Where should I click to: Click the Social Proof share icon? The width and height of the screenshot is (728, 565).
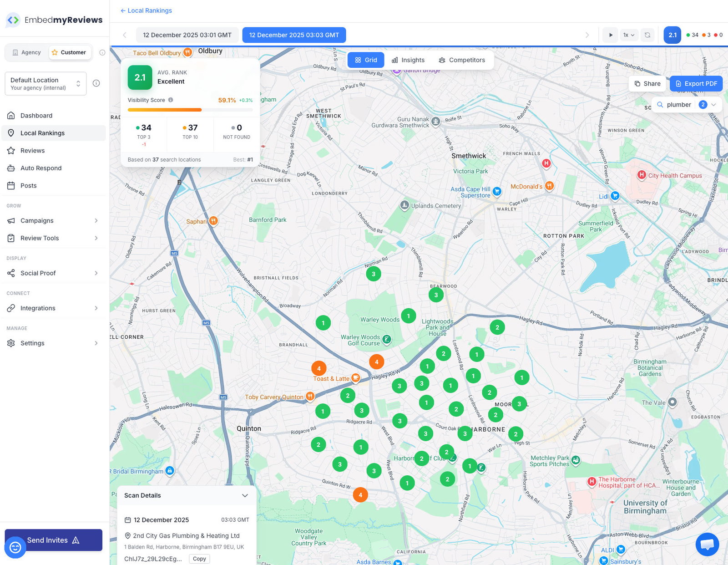(x=11, y=273)
